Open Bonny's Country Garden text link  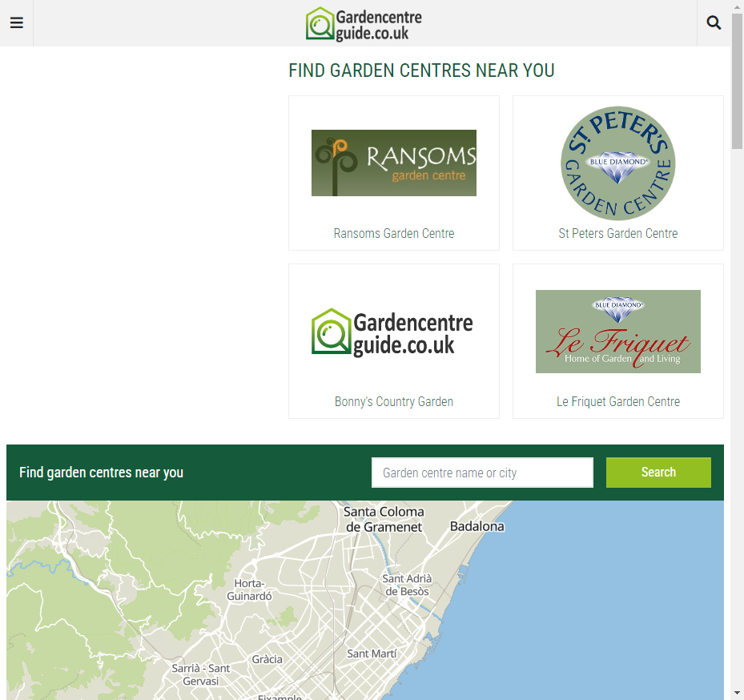393,402
